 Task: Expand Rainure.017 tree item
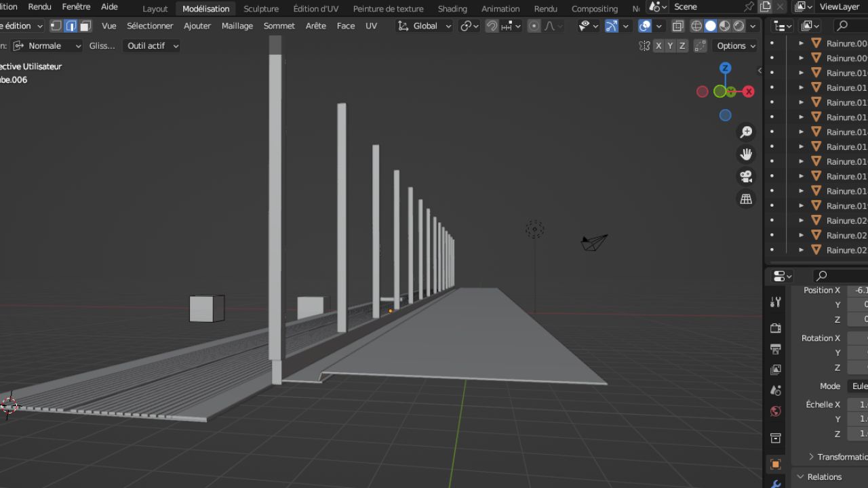pyautogui.click(x=801, y=176)
